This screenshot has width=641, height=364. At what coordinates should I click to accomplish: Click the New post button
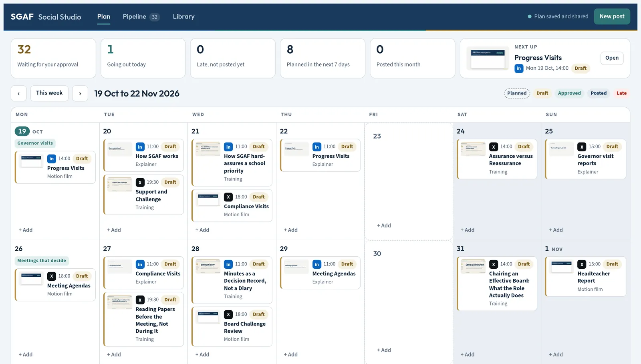pos(612,16)
